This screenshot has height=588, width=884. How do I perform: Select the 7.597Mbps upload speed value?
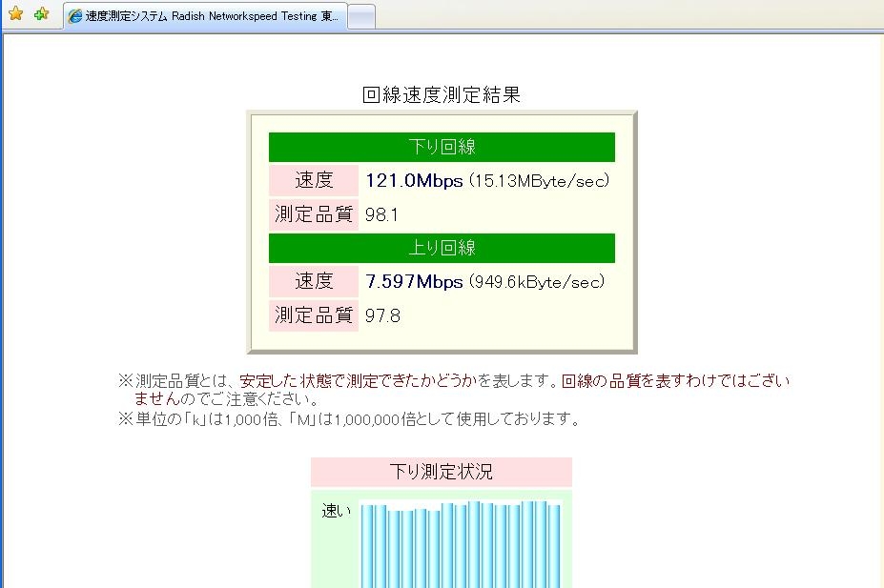point(415,281)
